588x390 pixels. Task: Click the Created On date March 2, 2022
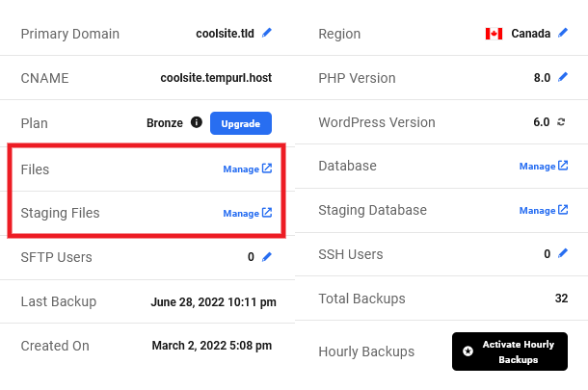pos(211,345)
